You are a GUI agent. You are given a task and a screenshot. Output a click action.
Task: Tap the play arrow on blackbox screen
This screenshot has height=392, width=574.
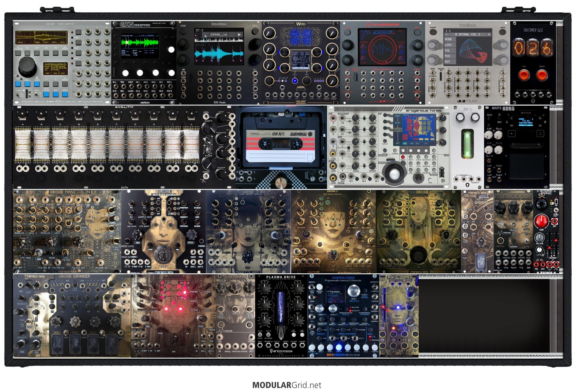(x=240, y=34)
